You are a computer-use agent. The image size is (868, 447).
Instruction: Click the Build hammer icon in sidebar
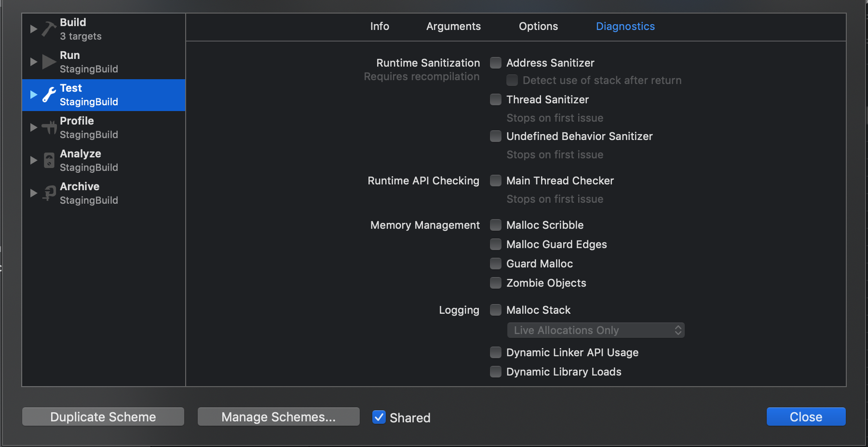49,29
